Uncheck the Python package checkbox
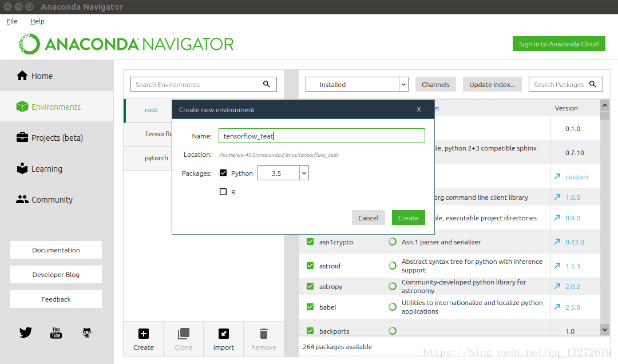The image size is (618, 364). point(223,173)
